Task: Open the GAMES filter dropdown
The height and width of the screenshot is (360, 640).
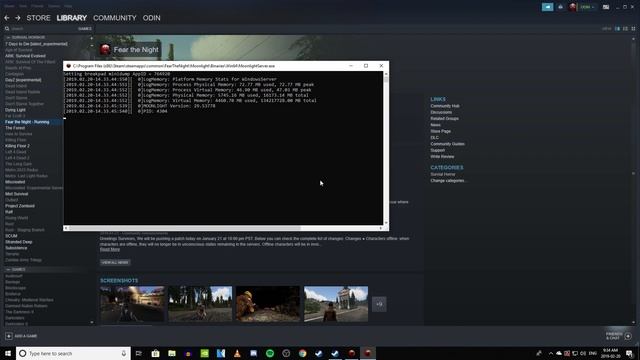Action: coord(85,29)
